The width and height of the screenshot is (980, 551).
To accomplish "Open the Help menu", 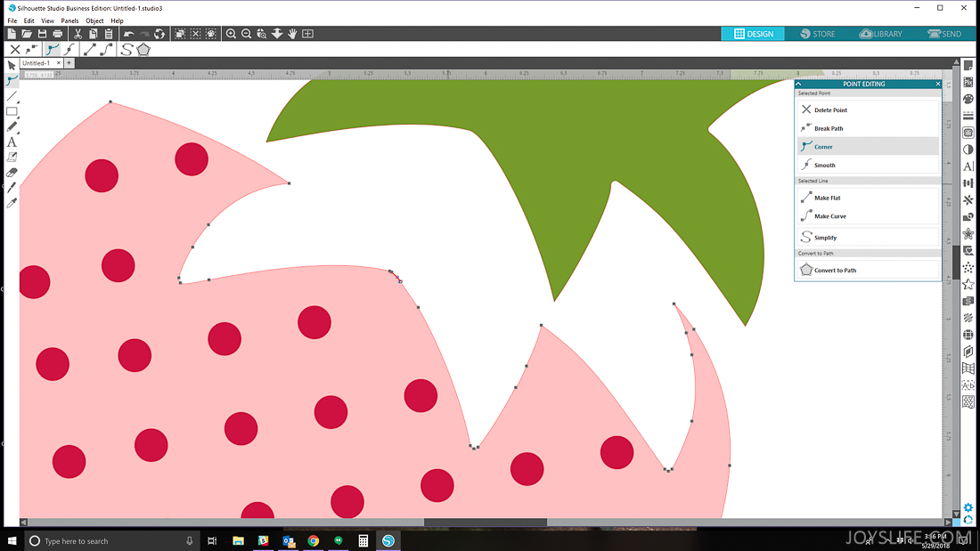I will coord(117,20).
